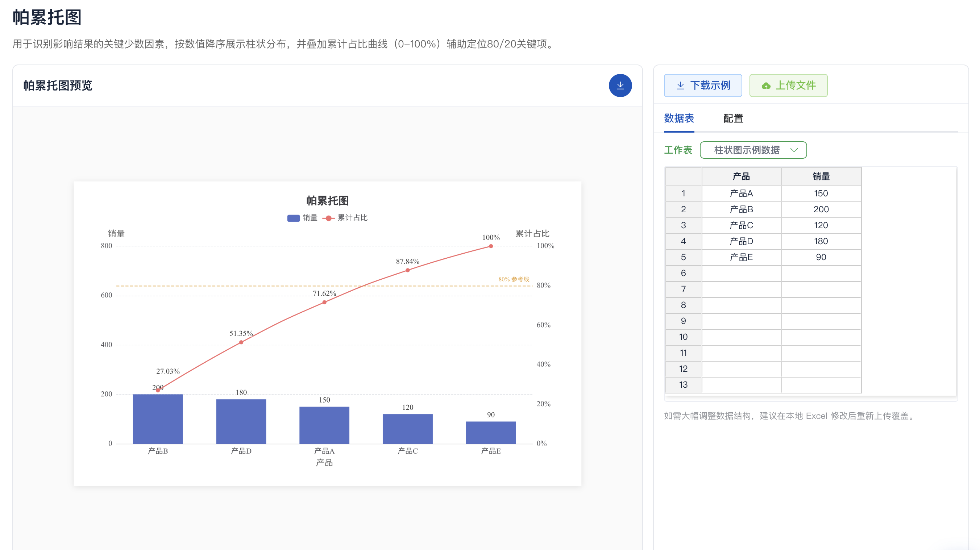Click the 87.84% point on cumulative line
Image resolution: width=980 pixels, height=550 pixels.
tap(408, 270)
